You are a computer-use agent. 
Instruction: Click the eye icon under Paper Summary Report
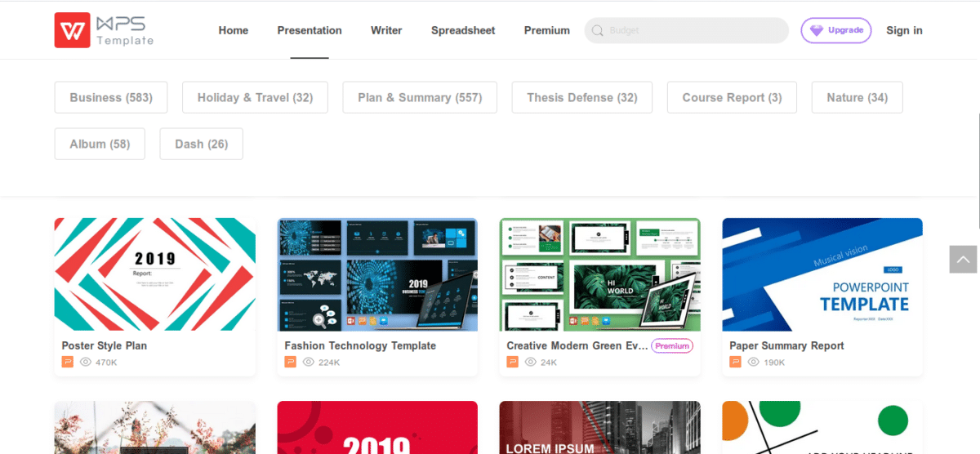pos(754,362)
